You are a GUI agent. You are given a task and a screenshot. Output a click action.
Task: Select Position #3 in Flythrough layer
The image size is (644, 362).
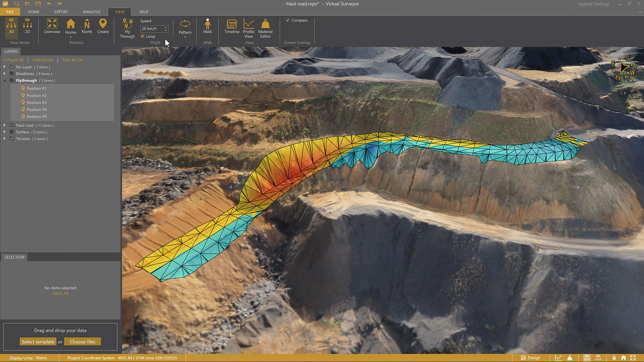[37, 103]
